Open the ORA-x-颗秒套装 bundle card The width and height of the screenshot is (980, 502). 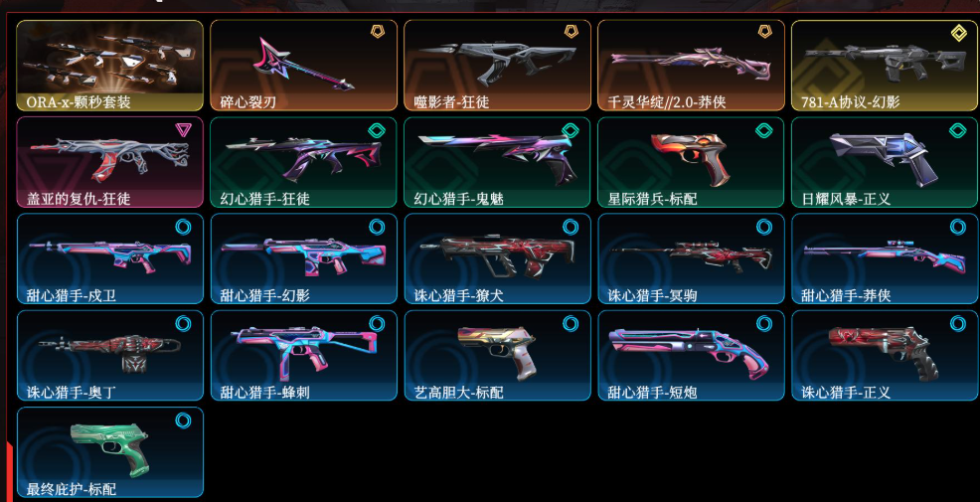pyautogui.click(x=110, y=66)
